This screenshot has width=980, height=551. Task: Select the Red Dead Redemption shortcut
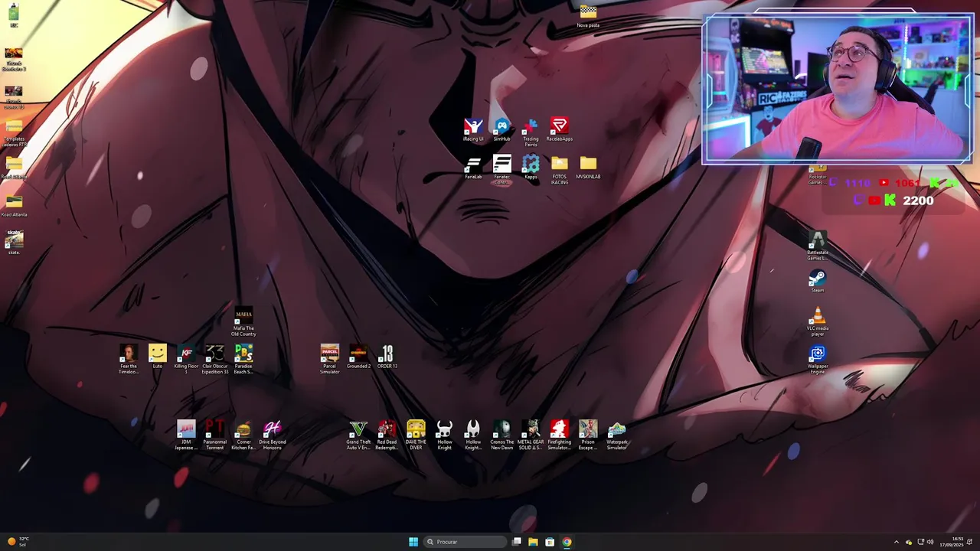click(x=387, y=435)
